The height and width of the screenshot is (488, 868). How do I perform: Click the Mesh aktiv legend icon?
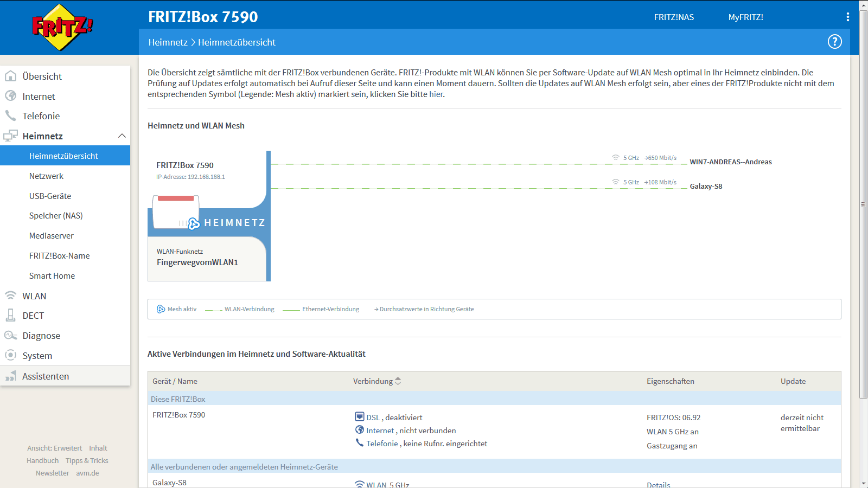tap(161, 309)
